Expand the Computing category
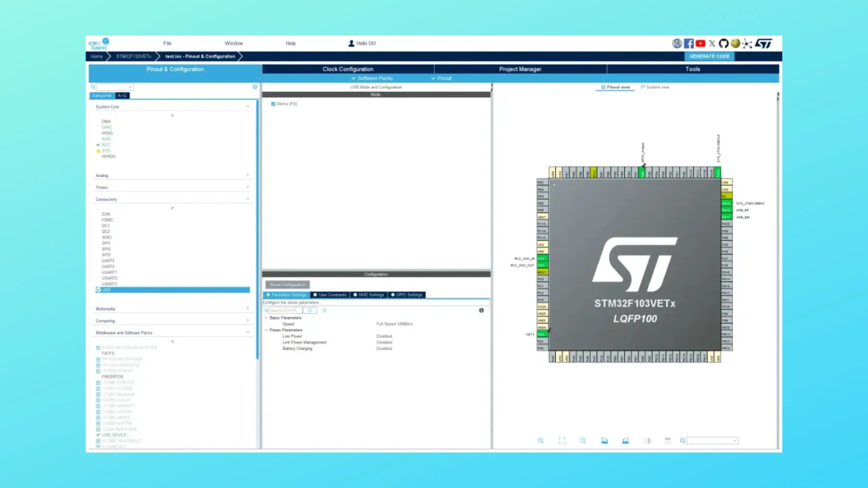This screenshot has width=868, height=488. [x=248, y=321]
